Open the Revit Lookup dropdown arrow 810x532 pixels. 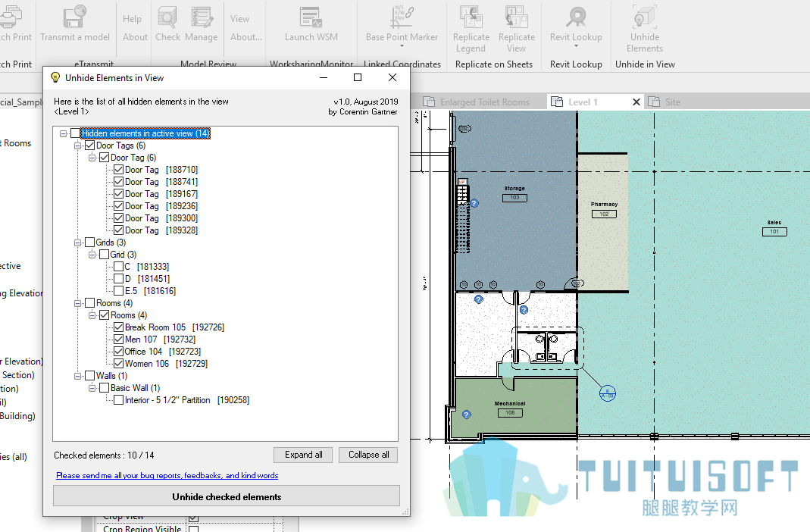click(x=576, y=46)
